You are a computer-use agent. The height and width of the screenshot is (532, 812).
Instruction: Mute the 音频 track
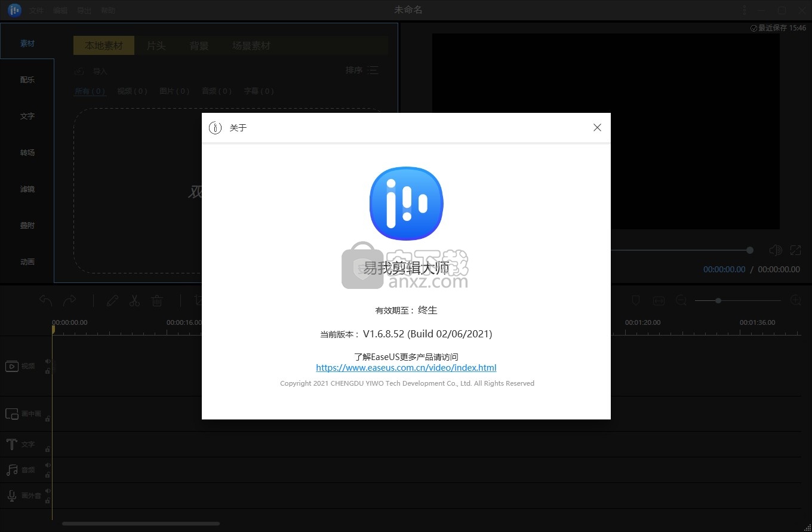(48, 465)
